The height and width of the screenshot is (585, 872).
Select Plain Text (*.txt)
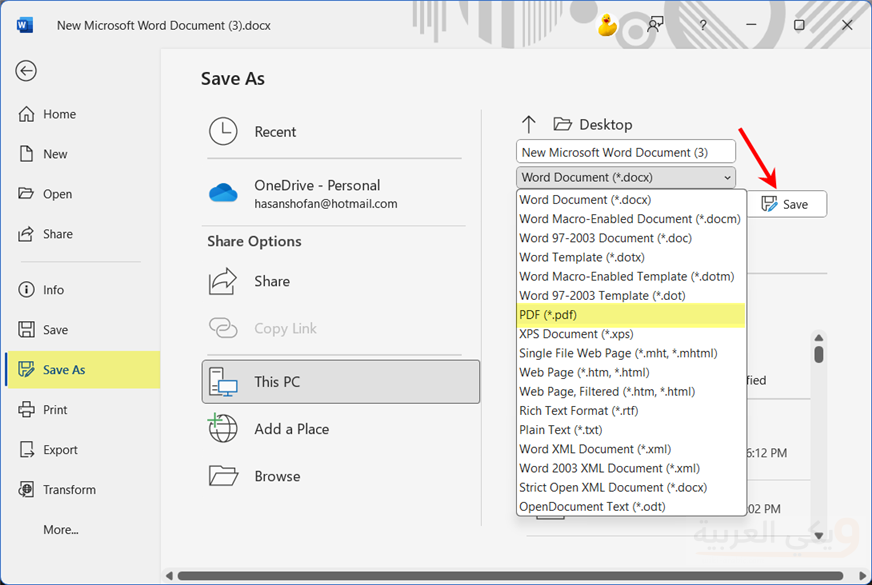631,430
